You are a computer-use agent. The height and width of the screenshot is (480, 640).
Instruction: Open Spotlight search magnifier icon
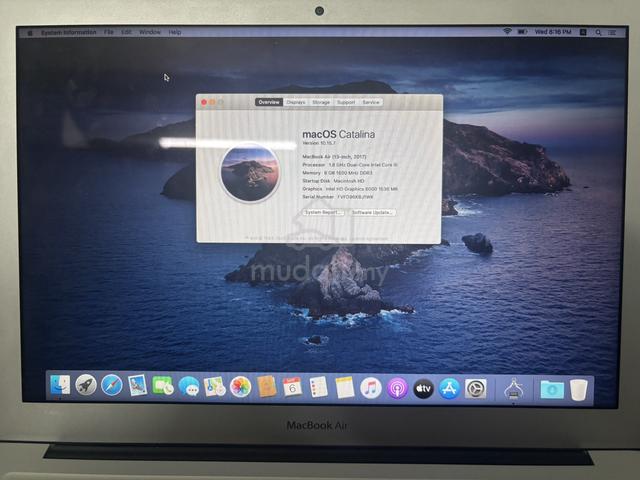point(598,32)
